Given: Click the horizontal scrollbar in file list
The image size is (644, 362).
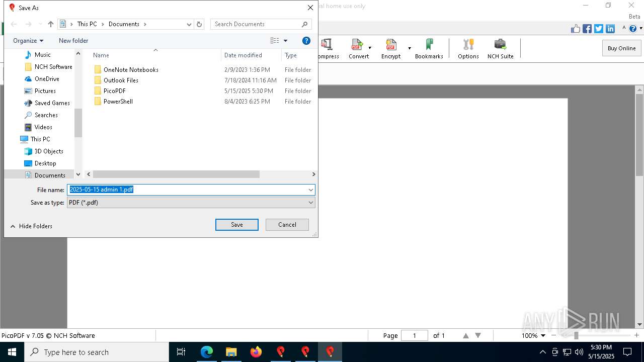Looking at the screenshot, I should pyautogui.click(x=176, y=174).
